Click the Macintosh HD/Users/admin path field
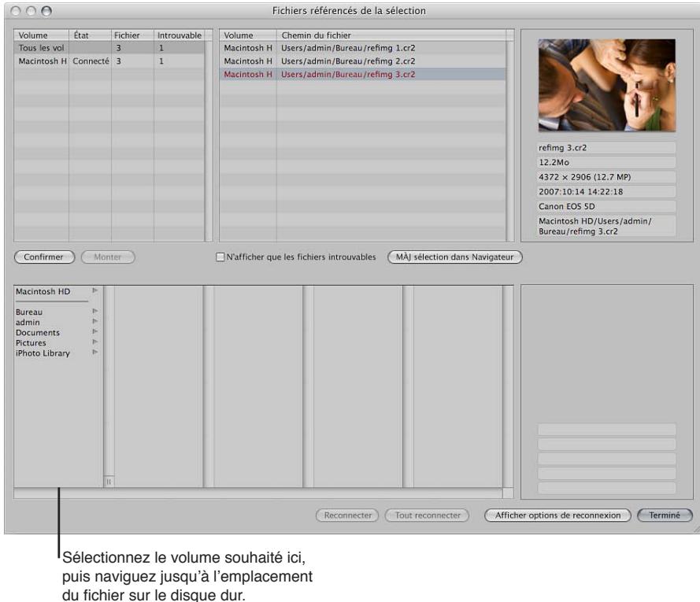Viewport: 700px width, 602px height. click(607, 227)
